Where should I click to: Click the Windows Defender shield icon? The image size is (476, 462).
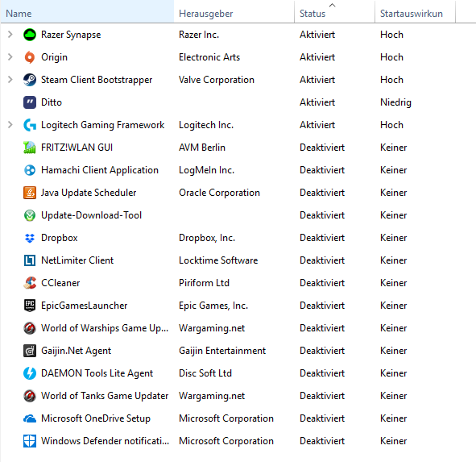[30, 441]
